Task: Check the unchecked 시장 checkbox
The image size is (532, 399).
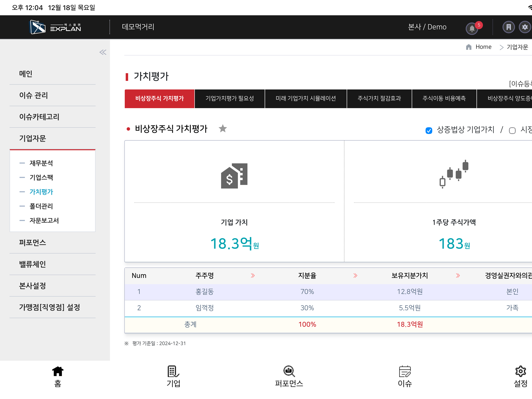Action: pos(512,130)
